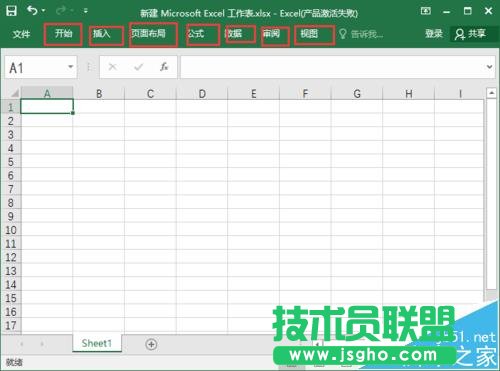Switch to the 公式 (Formulas) ribbon tab
This screenshot has width=500, height=371.
click(x=195, y=34)
